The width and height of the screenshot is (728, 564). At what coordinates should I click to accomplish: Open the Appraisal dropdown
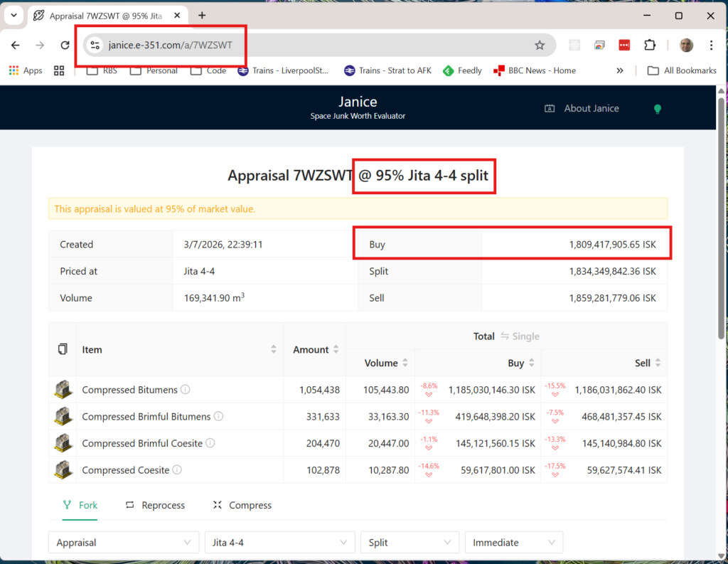tap(124, 543)
